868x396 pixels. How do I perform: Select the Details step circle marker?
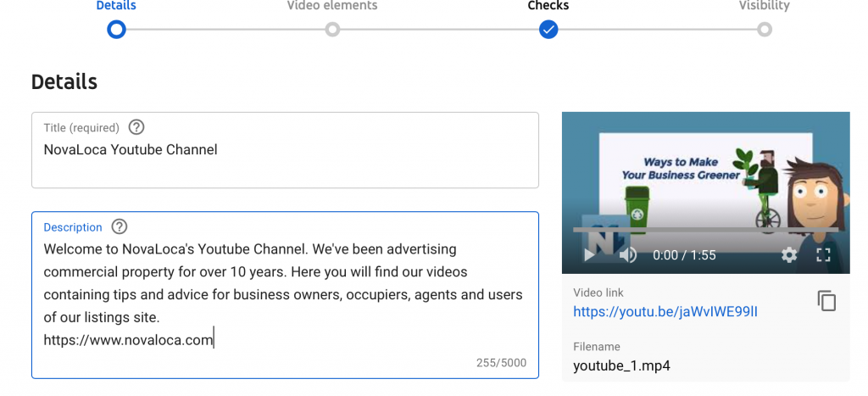pos(116,30)
